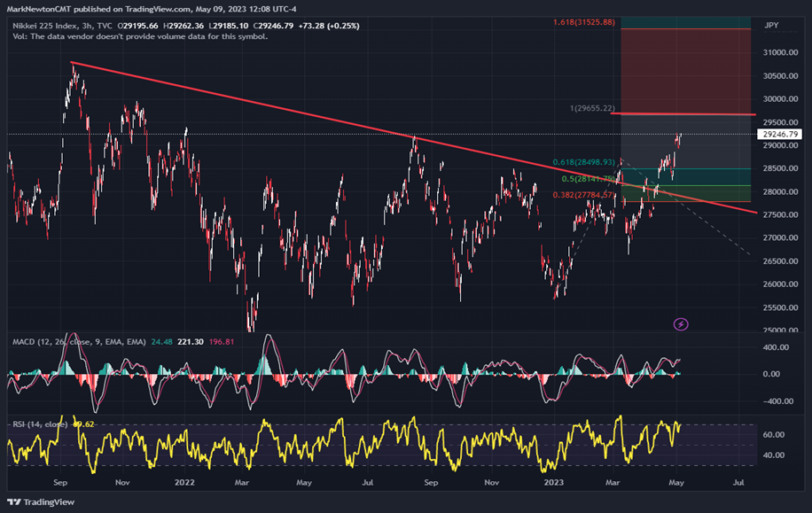Click the Vol data vendor notice text
The image size is (812, 513).
[x=140, y=36]
